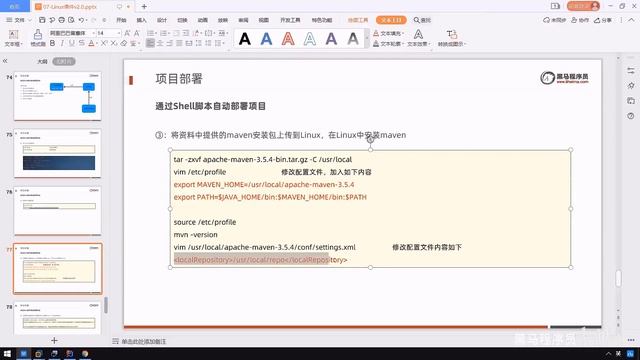Switch to the Drawing Tools tab
640x360 pixels.
[358, 20]
